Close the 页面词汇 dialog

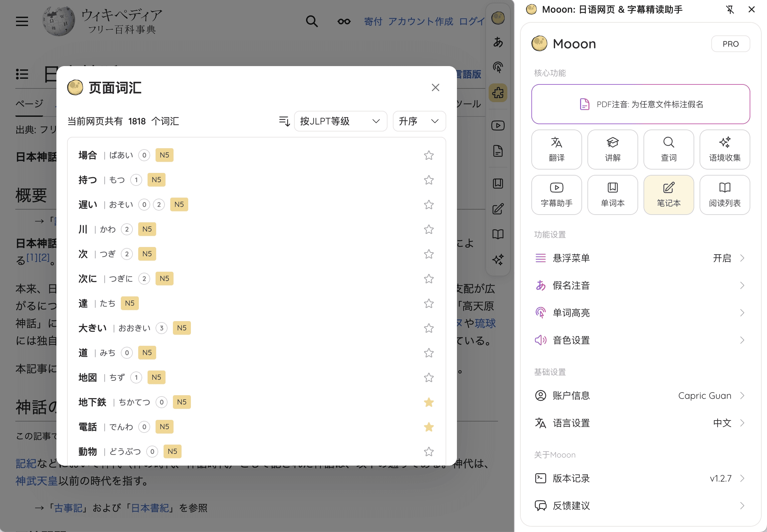(x=435, y=87)
